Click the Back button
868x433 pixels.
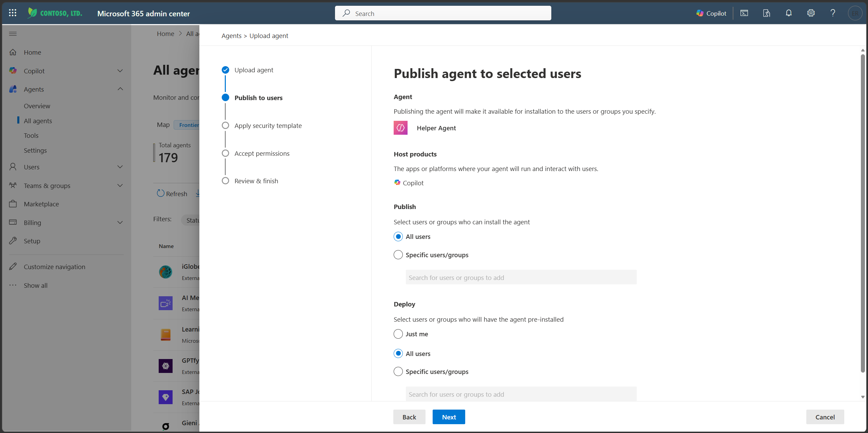[409, 417]
